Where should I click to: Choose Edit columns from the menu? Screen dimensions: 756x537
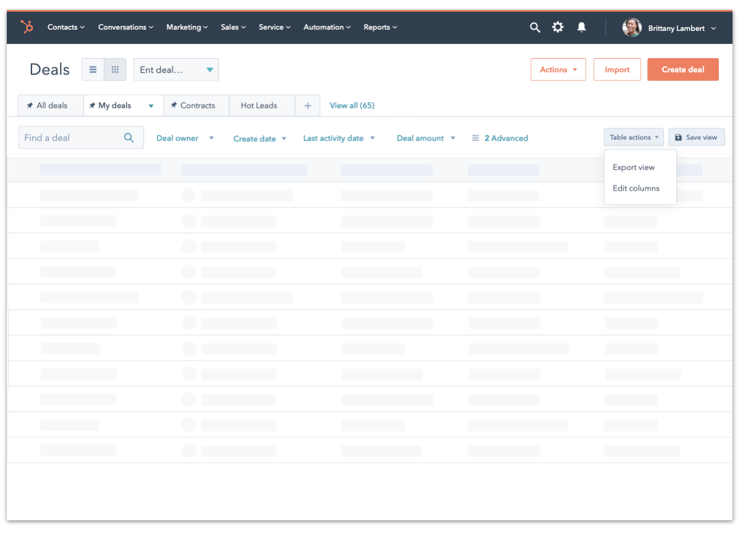tap(636, 189)
